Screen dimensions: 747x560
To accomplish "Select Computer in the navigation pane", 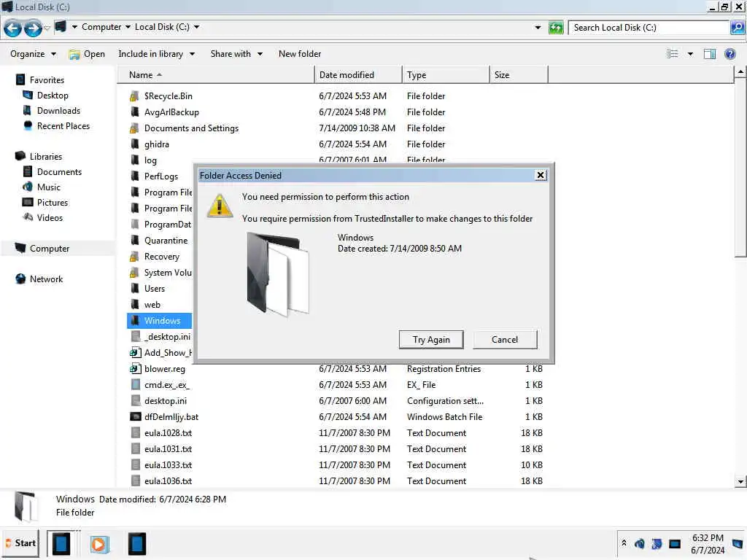I will 50,249.
